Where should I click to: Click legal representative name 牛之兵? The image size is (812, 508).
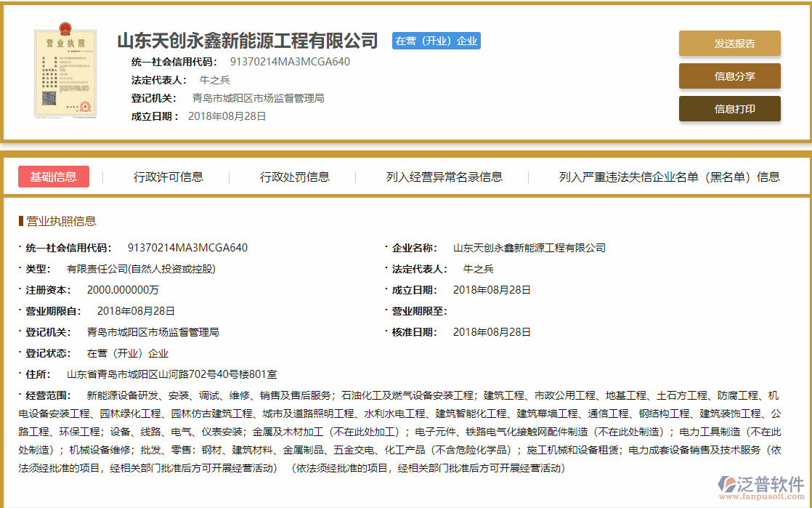[x=213, y=80]
